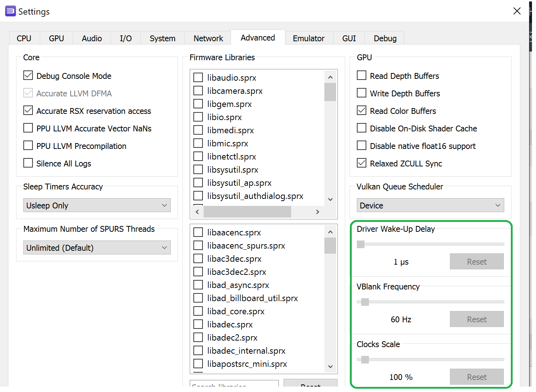This screenshot has width=536, height=392.
Task: Open the Vulkan Queue Scheduler dropdown
Action: tap(430, 205)
